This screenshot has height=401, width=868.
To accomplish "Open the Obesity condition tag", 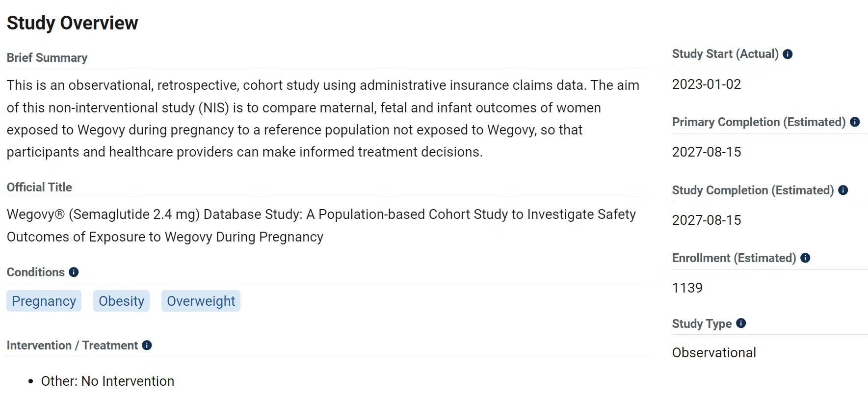I will pos(121,301).
